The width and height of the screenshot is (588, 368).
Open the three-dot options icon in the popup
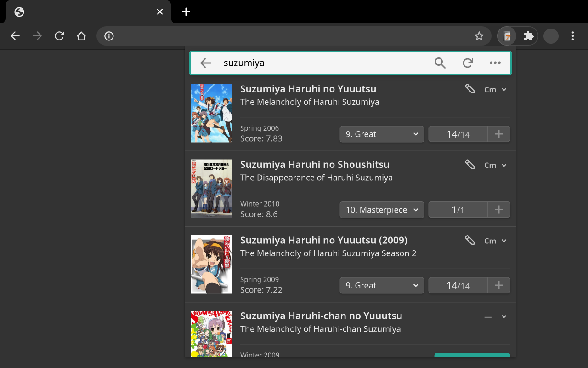click(495, 63)
